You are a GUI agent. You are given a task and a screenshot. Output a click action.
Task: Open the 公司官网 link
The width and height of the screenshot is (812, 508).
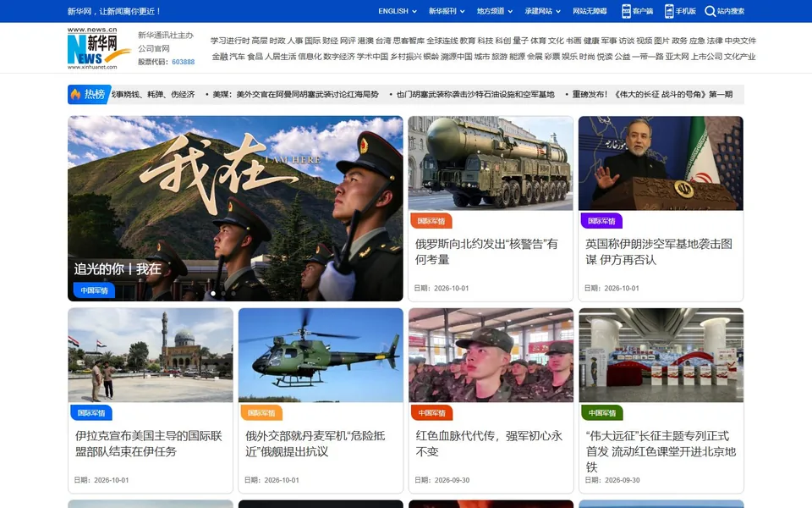click(x=154, y=48)
